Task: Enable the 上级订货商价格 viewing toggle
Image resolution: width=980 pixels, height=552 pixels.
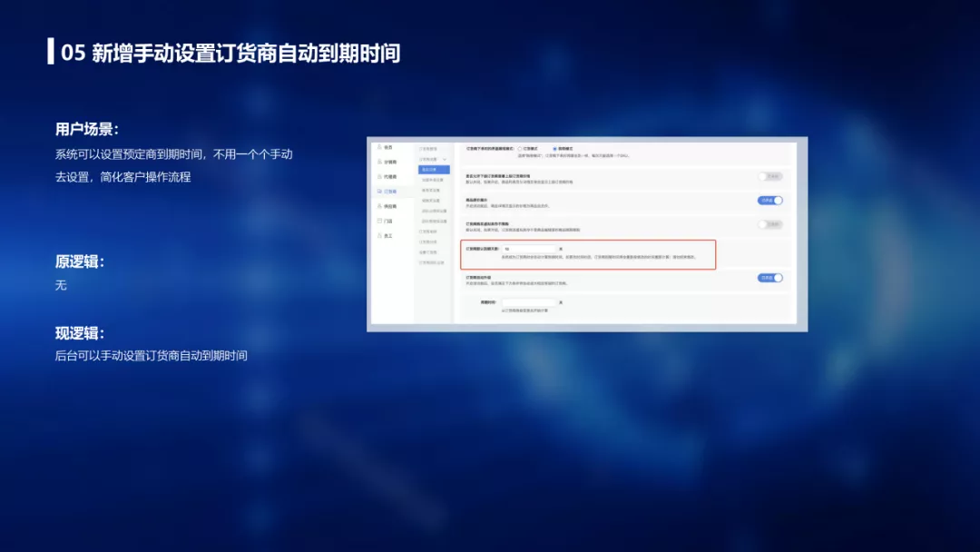Action: click(x=770, y=176)
